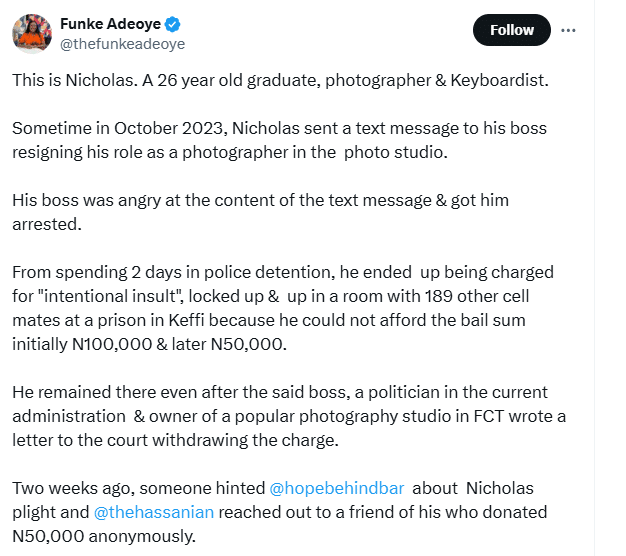Screen dimensions: 626x556
Task: Click the paragraph starting "Sometime in October 2023"
Action: [x=279, y=141]
